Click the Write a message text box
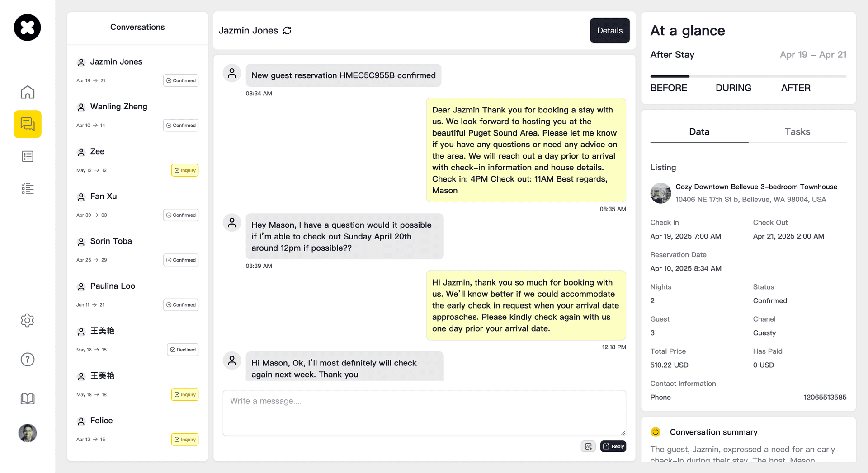 click(x=424, y=412)
